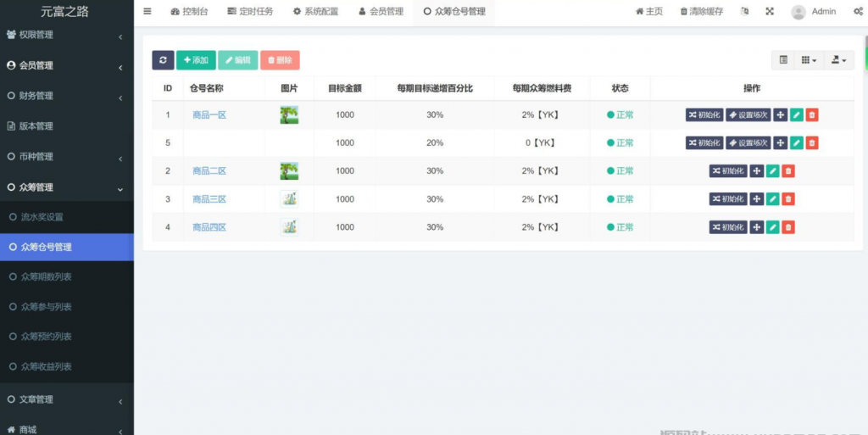
Task: Open the columns grid dropdown in table toolbar
Action: click(809, 59)
